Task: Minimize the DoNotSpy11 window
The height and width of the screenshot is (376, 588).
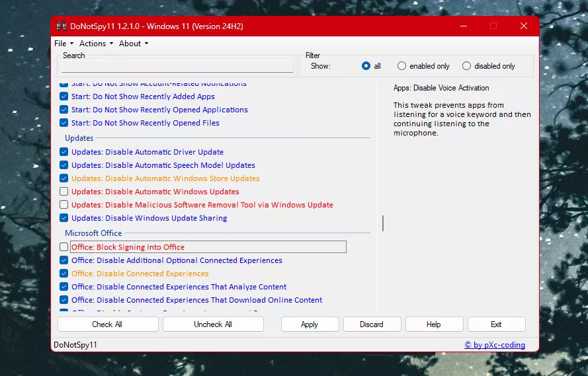Action: pyautogui.click(x=464, y=26)
